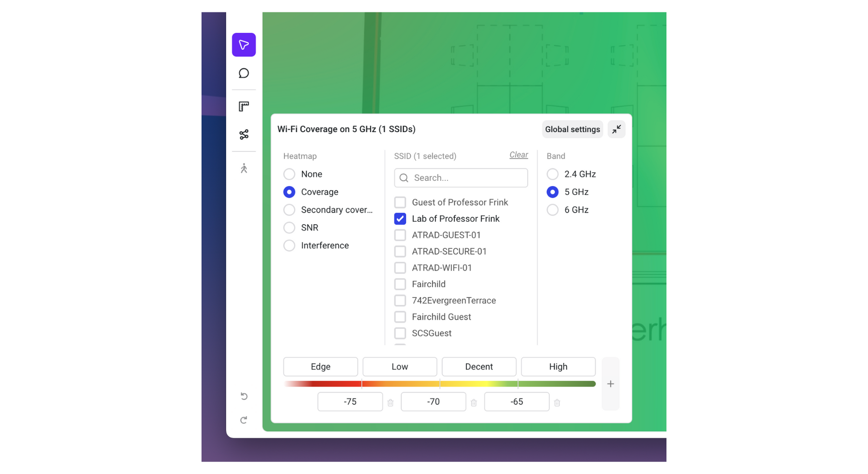Collapse the Wi-Fi Coverage panel

click(616, 129)
